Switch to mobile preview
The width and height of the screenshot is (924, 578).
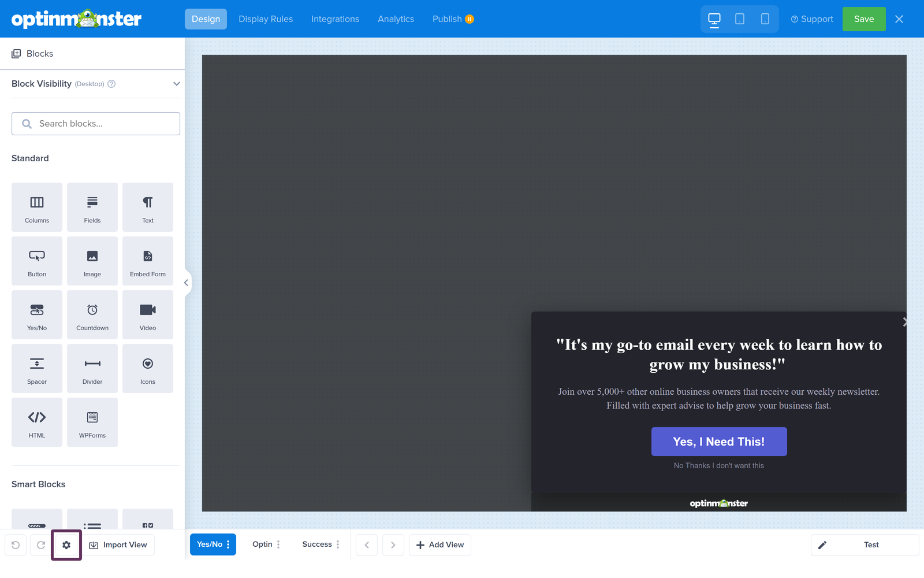tap(765, 19)
